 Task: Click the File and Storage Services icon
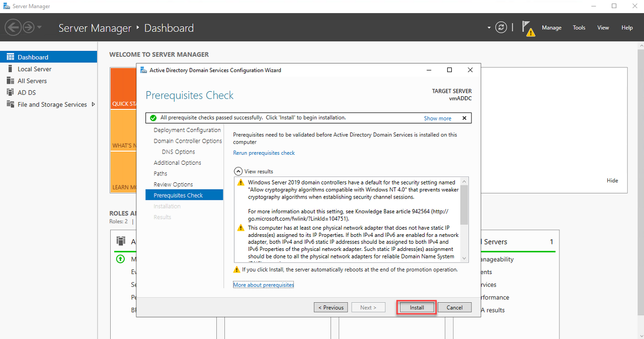[x=10, y=104]
